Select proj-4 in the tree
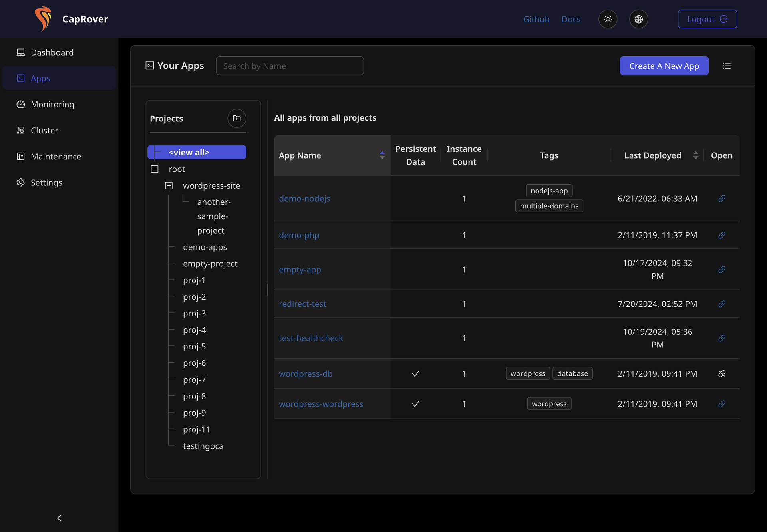This screenshot has width=767, height=532. click(194, 330)
